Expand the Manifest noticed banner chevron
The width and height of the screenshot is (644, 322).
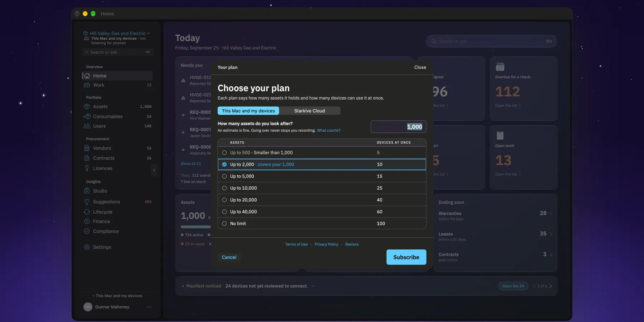pos(313,286)
